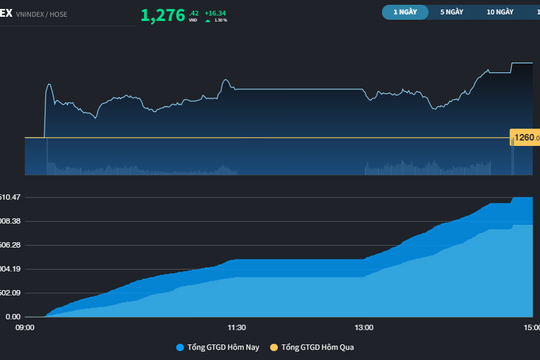Click the blue Hôm Nay legend dot
The image size is (540, 360).
tap(180, 347)
